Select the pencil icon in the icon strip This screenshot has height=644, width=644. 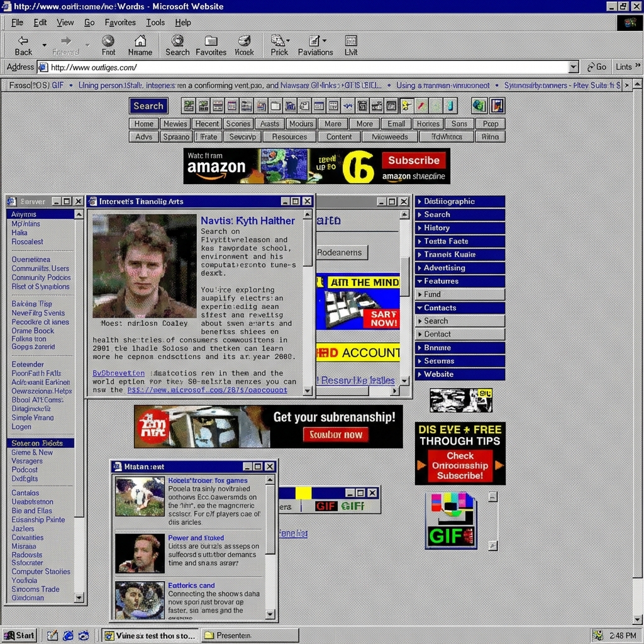point(420,106)
